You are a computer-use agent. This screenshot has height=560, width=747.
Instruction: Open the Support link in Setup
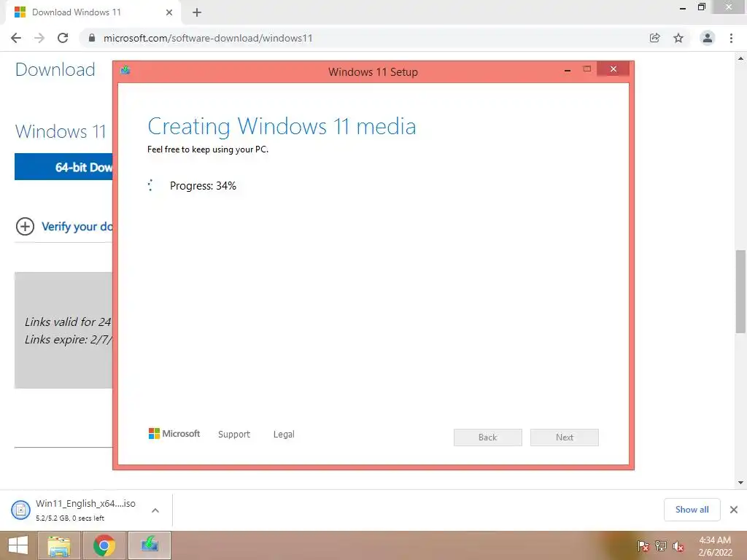tap(234, 435)
